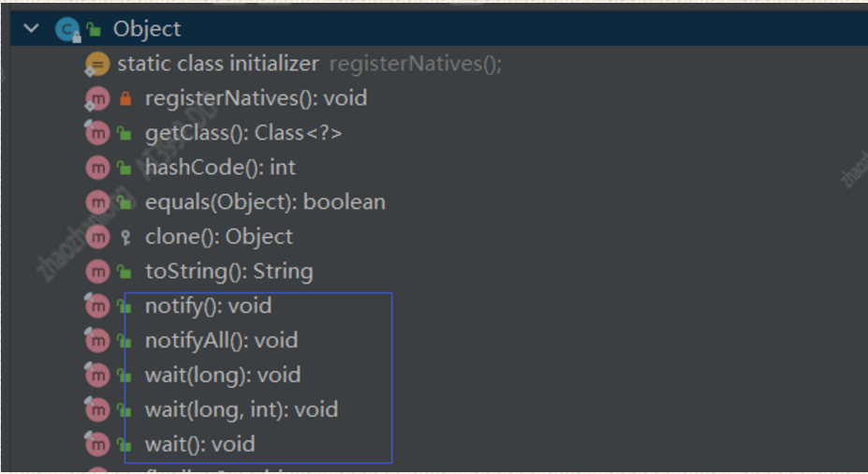Select wait(): void method
The width and height of the screenshot is (868, 474).
coord(199,444)
